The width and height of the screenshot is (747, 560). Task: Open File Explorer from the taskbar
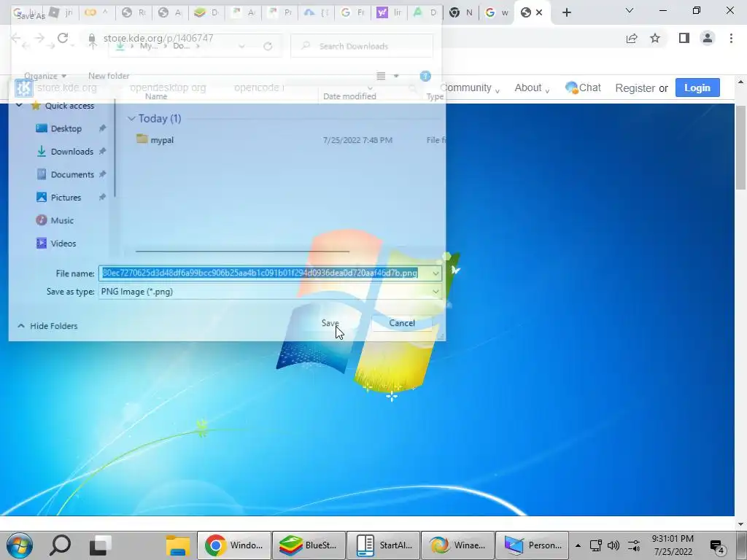pos(178,545)
